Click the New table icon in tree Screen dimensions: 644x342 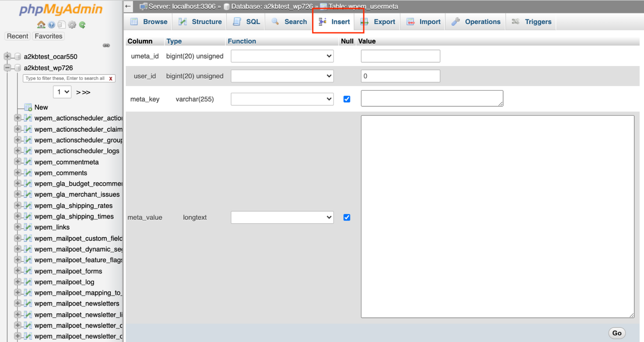(28, 107)
